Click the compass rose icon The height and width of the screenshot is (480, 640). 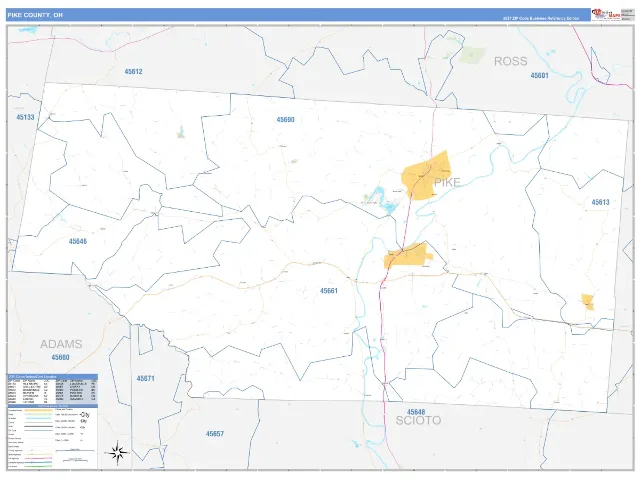pos(118,453)
